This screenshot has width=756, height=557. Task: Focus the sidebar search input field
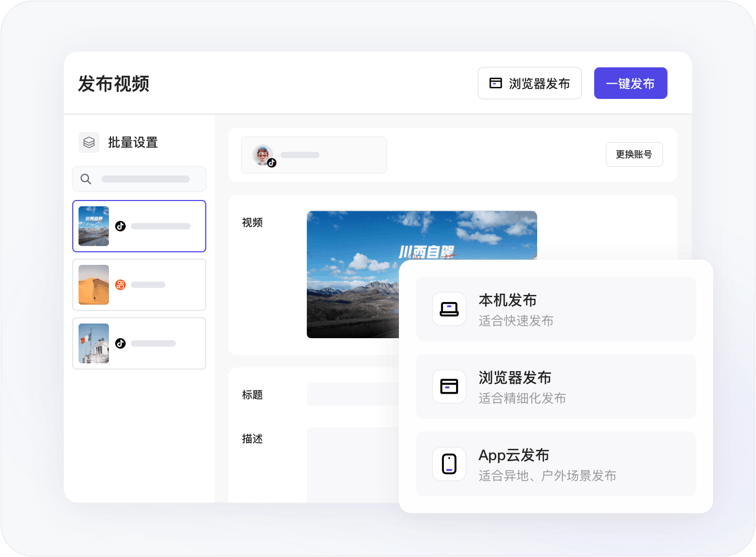click(x=146, y=179)
